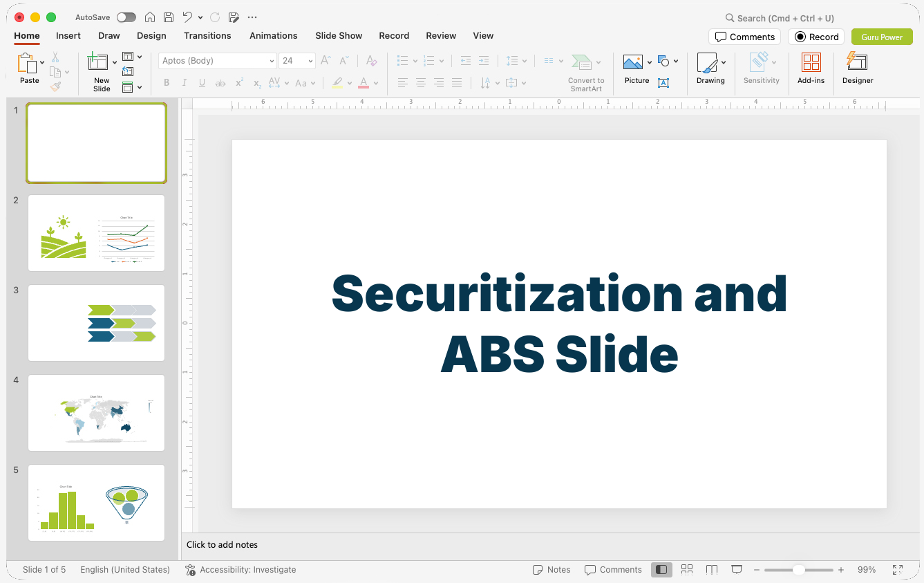Click the Reset slide icon

128,71
